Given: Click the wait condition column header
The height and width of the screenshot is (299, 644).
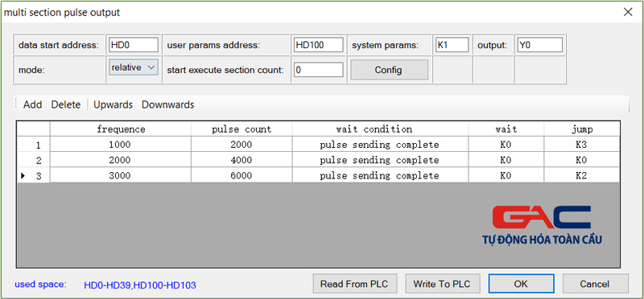Looking at the screenshot, I should click(380, 129).
